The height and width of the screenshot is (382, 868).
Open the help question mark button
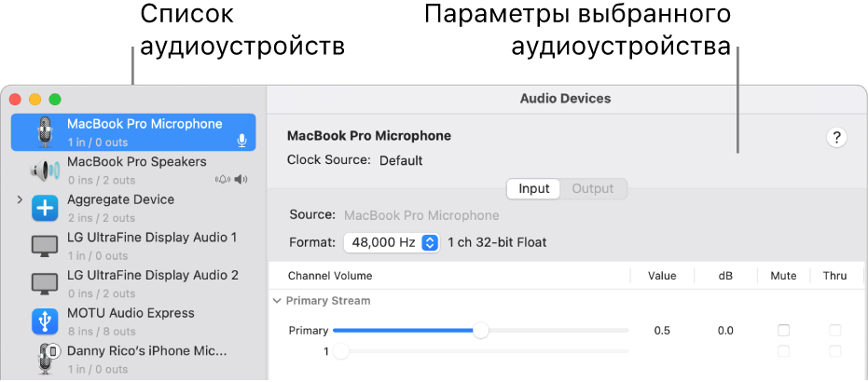836,138
